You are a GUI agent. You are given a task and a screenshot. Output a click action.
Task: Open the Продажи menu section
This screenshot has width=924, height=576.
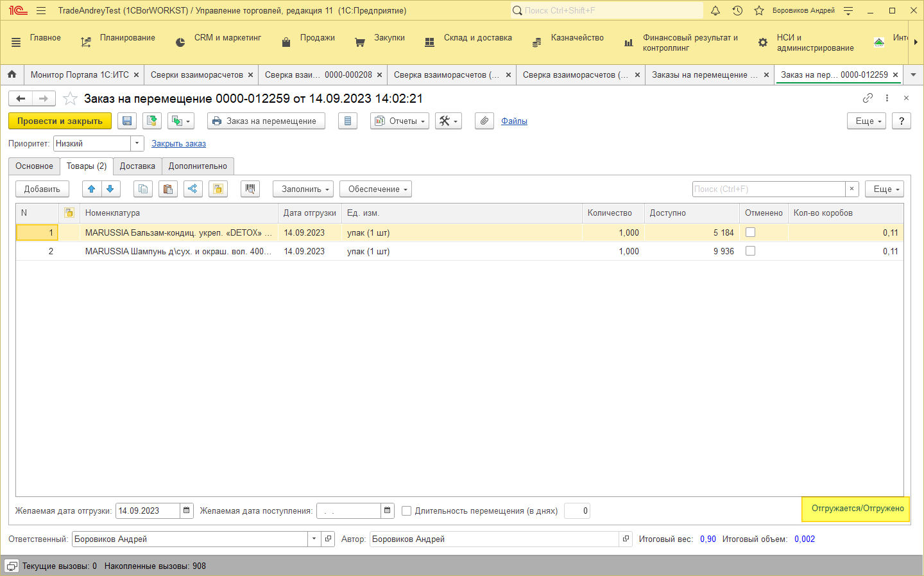[317, 38]
